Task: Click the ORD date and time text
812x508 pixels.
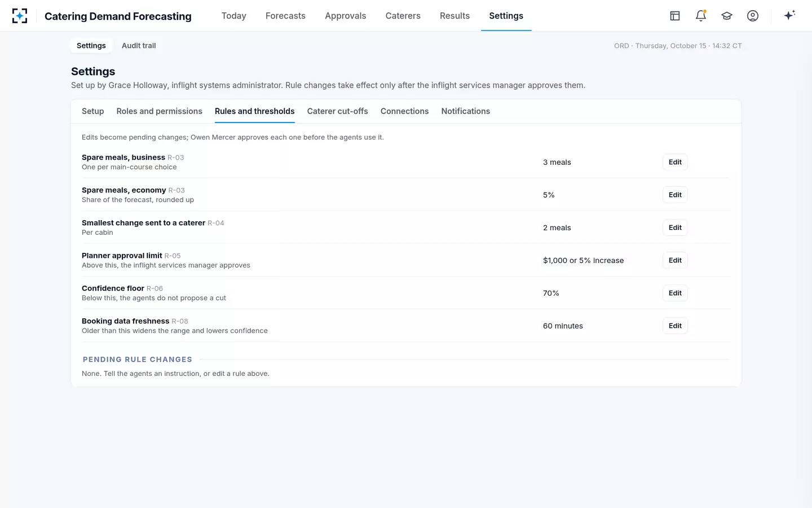Action: pos(678,46)
